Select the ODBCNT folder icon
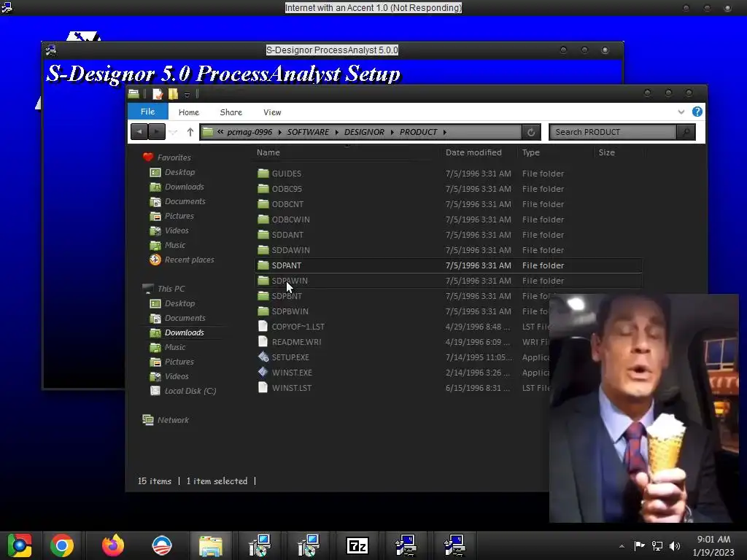747x560 pixels. point(263,204)
